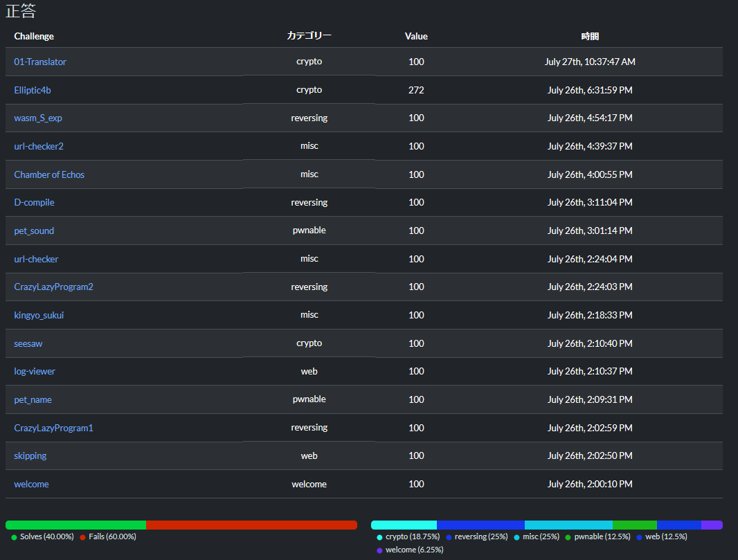Image resolution: width=738 pixels, height=560 pixels.
Task: Click the Challenge column header
Action: pyautogui.click(x=34, y=36)
